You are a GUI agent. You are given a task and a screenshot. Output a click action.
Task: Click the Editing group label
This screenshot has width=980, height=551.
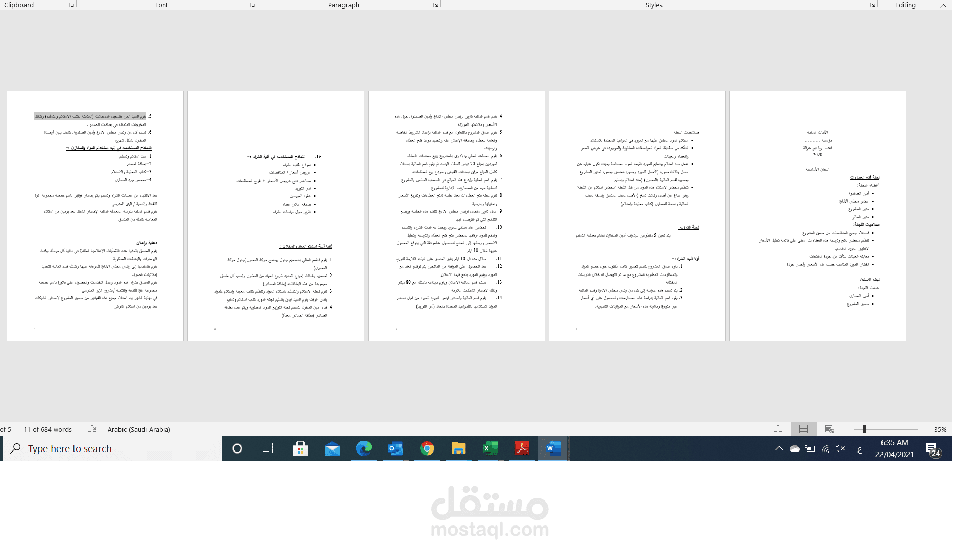pyautogui.click(x=905, y=5)
